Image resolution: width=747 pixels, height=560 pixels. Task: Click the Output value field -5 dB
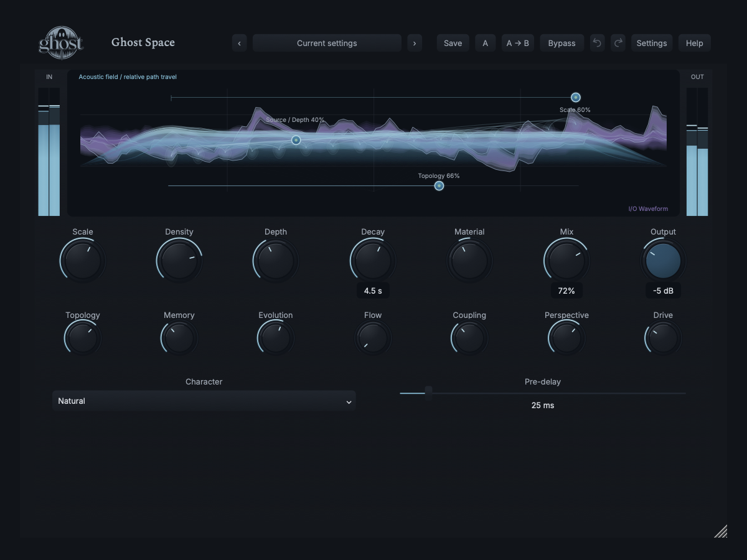tap(663, 291)
